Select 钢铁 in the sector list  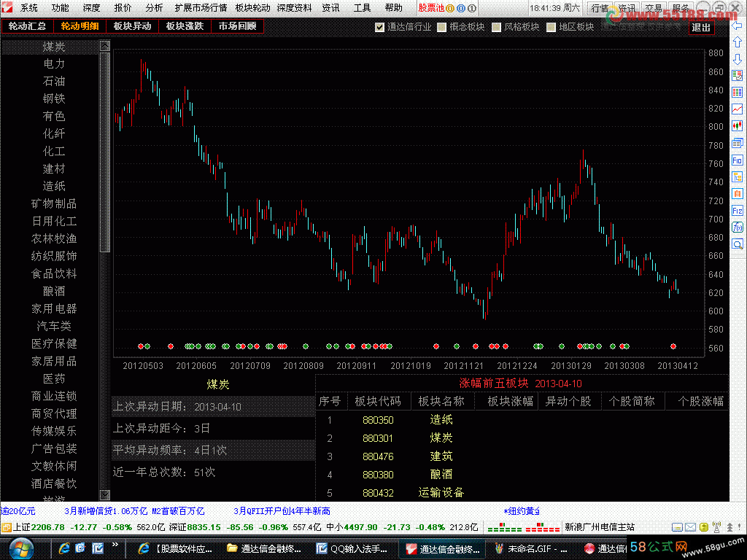[x=54, y=98]
